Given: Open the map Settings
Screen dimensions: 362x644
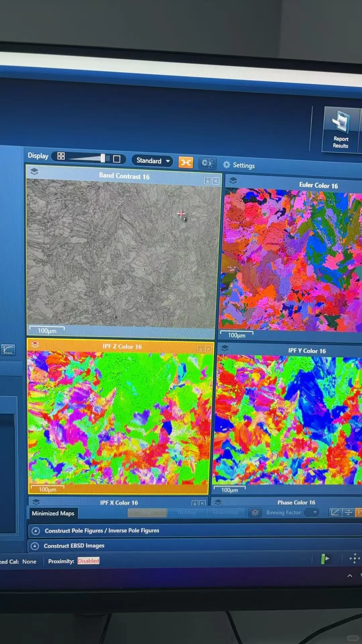Looking at the screenshot, I should coord(239,165).
